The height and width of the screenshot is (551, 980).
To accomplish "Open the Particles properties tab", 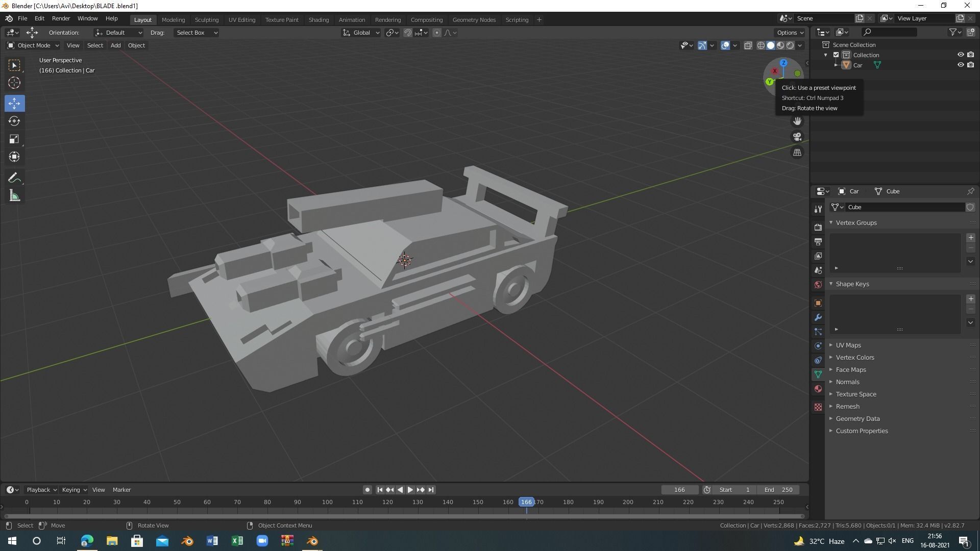I will 818,332.
